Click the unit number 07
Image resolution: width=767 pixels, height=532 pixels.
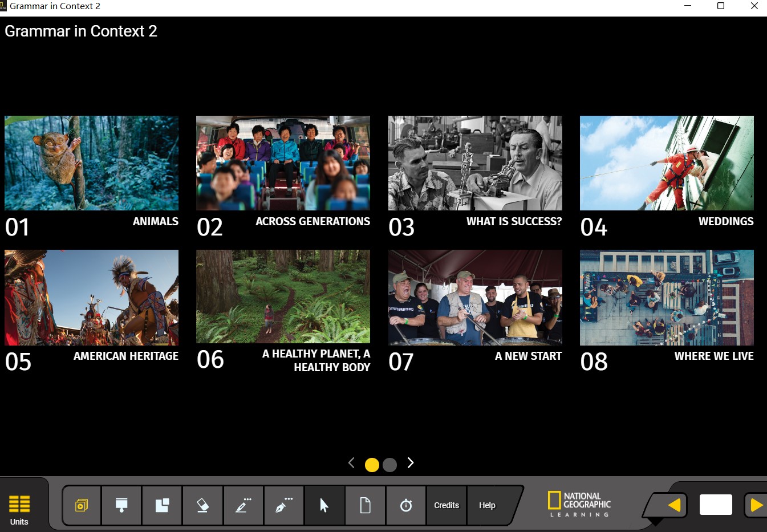401,362
